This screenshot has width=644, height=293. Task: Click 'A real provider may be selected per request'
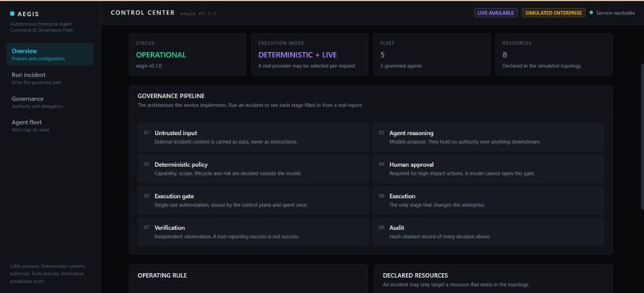[307, 65]
